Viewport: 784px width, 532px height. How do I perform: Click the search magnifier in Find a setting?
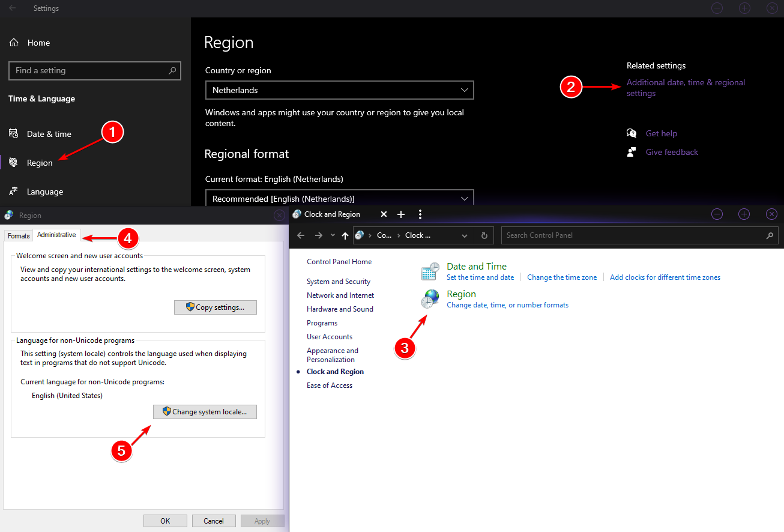[172, 70]
